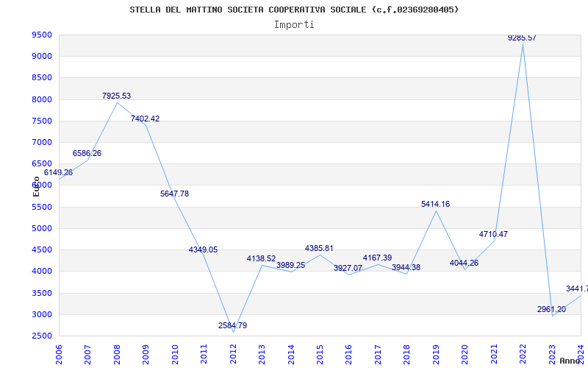
Task: Click the 2961.20 data label
Action: (552, 309)
